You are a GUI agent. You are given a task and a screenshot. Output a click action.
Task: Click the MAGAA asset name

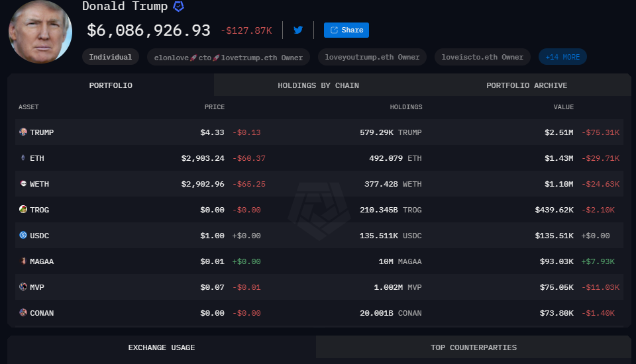(x=42, y=261)
